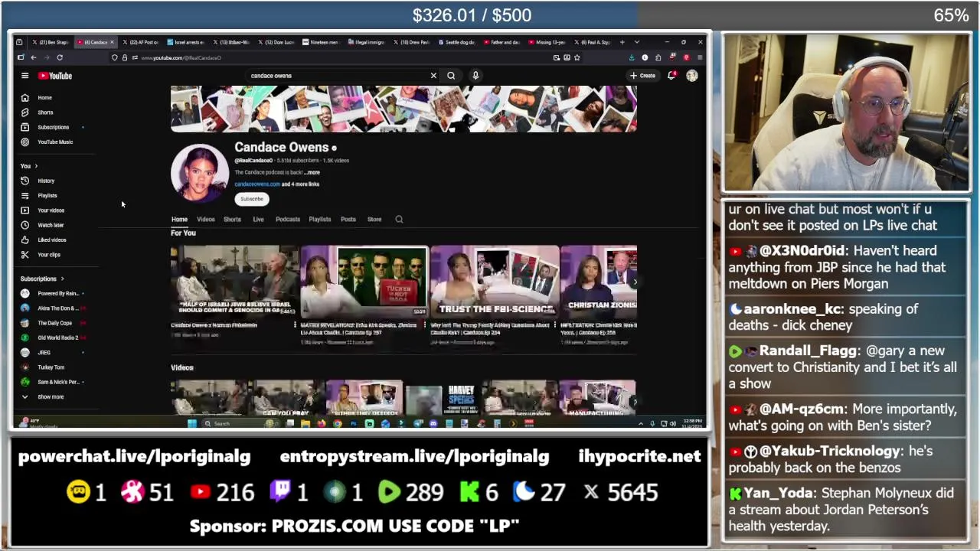Click the Subscribe button
Image resolution: width=980 pixels, height=551 pixels.
click(x=252, y=199)
